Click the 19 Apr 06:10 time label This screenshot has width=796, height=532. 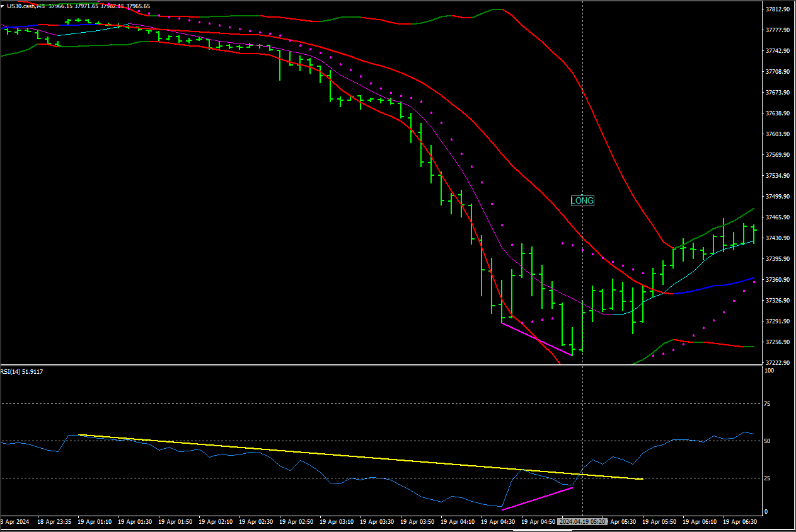click(x=700, y=522)
